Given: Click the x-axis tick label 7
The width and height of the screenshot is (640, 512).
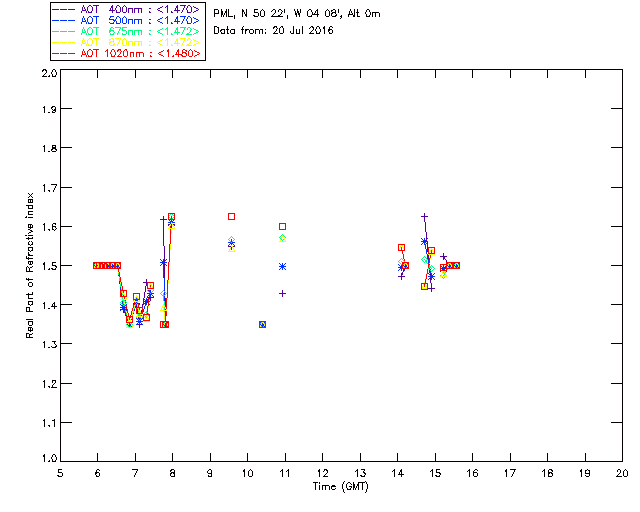Looking at the screenshot, I should click(x=135, y=473).
